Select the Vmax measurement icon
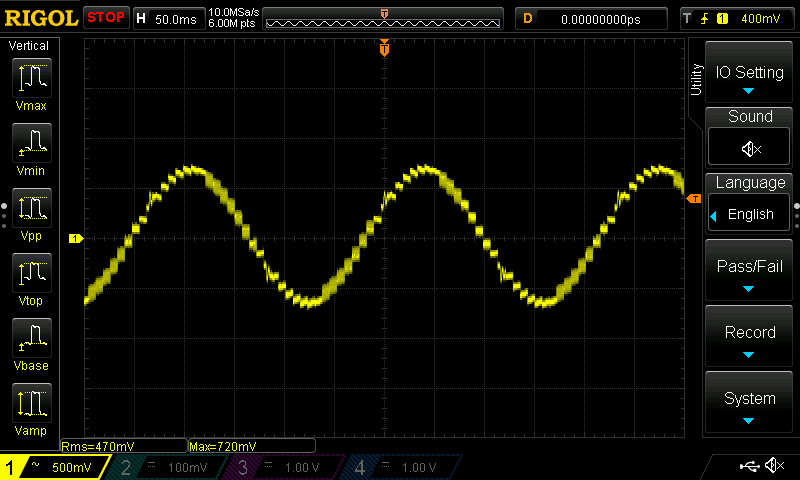This screenshot has height=480, width=800. (x=32, y=78)
